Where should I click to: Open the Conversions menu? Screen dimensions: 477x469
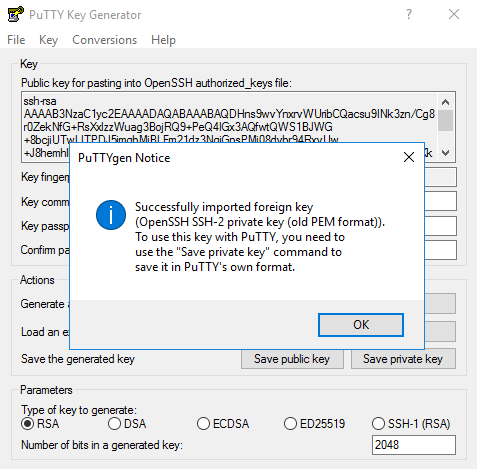pos(105,40)
